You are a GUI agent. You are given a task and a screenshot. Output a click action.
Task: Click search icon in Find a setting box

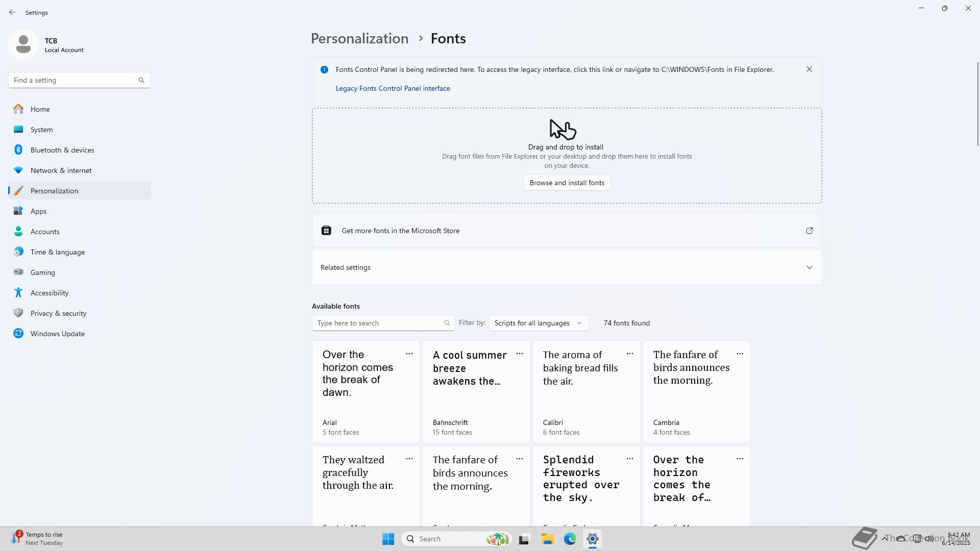141,80
